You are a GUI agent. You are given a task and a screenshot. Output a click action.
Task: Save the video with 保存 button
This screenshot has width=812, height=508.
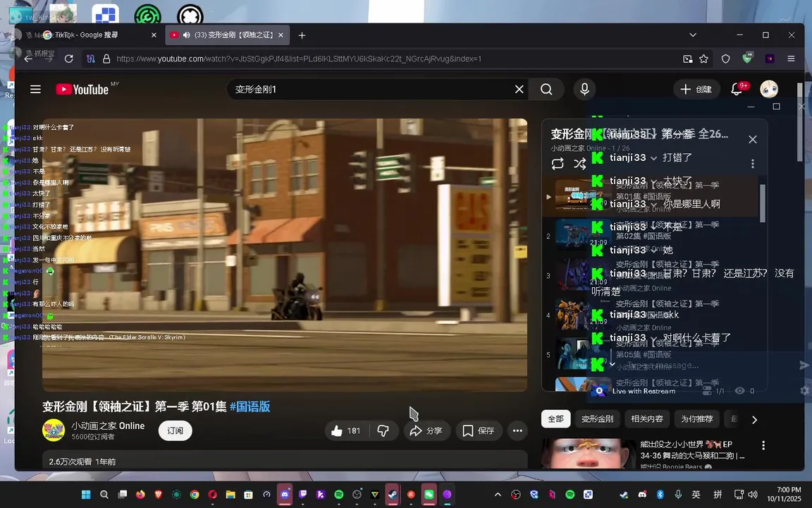click(x=479, y=431)
